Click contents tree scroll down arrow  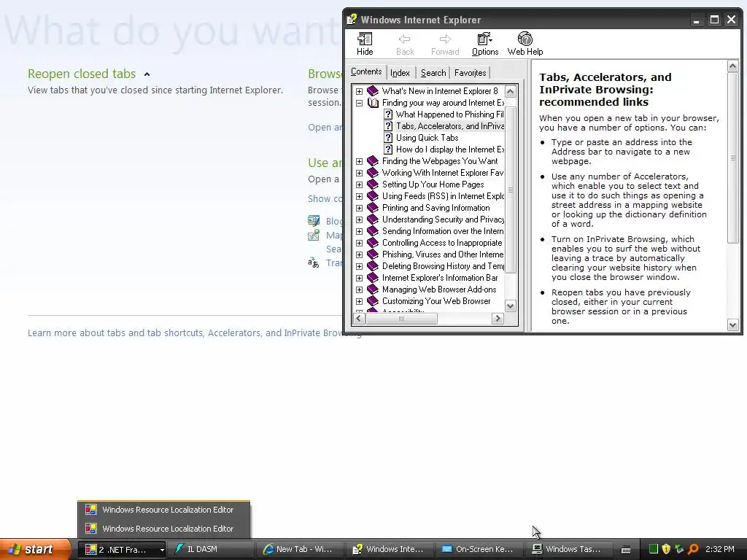click(x=510, y=306)
